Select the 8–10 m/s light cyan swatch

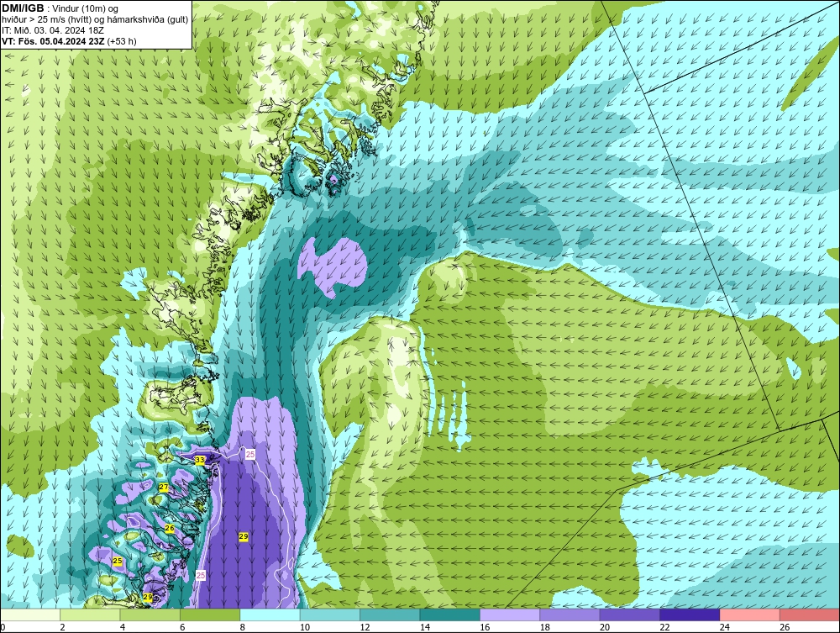(x=270, y=615)
